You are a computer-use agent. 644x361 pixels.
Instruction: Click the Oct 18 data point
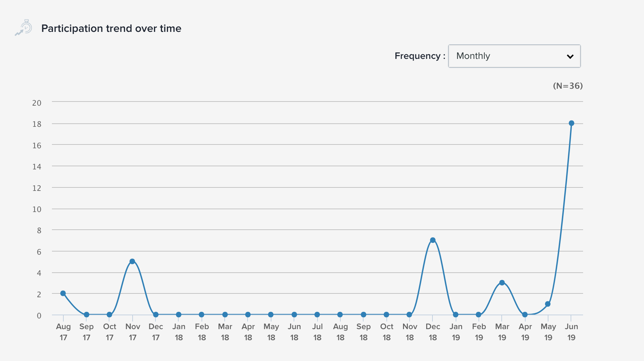[386, 315]
